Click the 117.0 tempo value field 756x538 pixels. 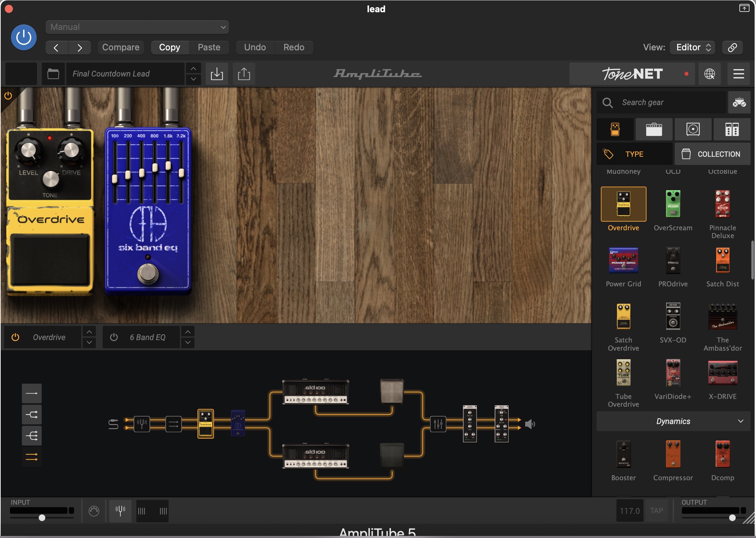click(630, 511)
